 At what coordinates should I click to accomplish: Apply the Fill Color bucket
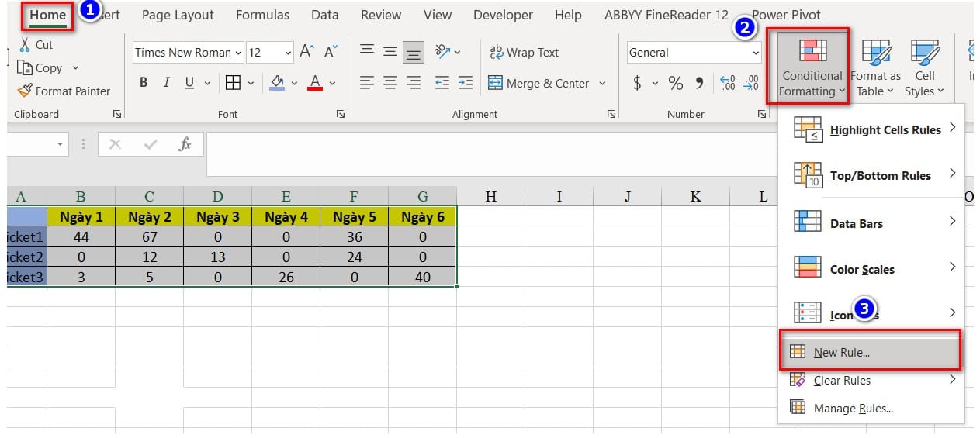coord(277,83)
